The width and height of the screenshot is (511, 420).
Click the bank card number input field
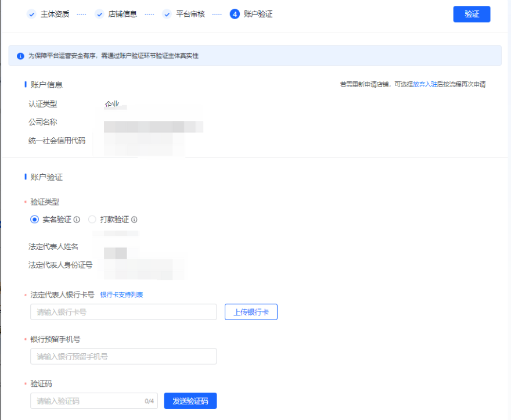pos(123,312)
